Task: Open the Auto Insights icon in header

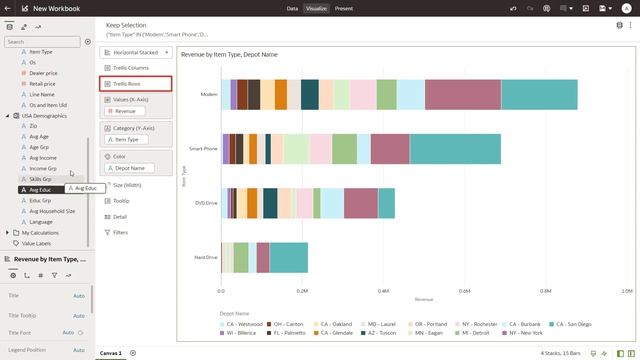Action: [547, 8]
